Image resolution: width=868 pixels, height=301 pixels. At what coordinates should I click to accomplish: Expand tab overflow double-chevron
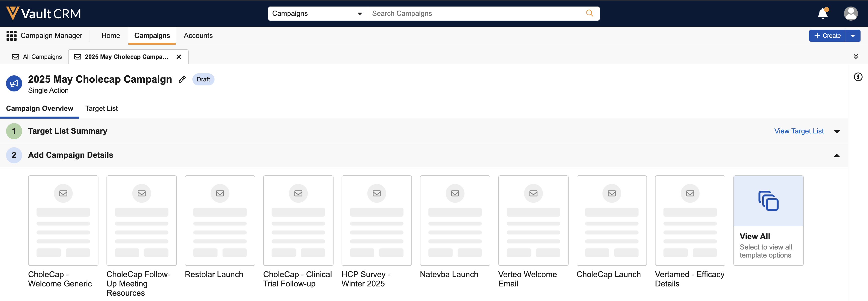[x=856, y=56]
